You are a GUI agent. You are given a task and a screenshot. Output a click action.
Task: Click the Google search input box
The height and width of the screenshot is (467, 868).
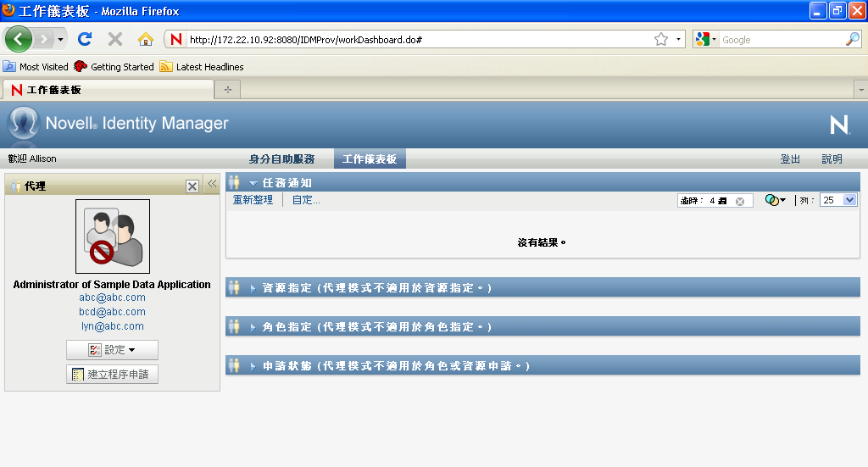tap(782, 40)
